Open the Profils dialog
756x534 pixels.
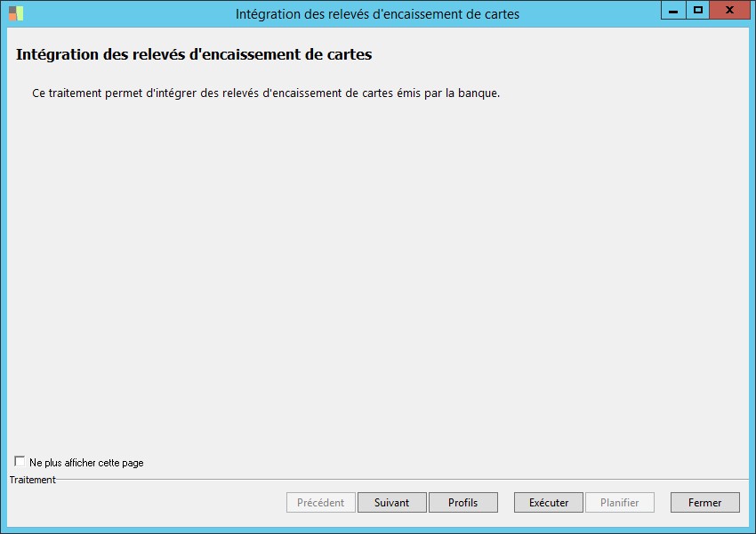(462, 503)
